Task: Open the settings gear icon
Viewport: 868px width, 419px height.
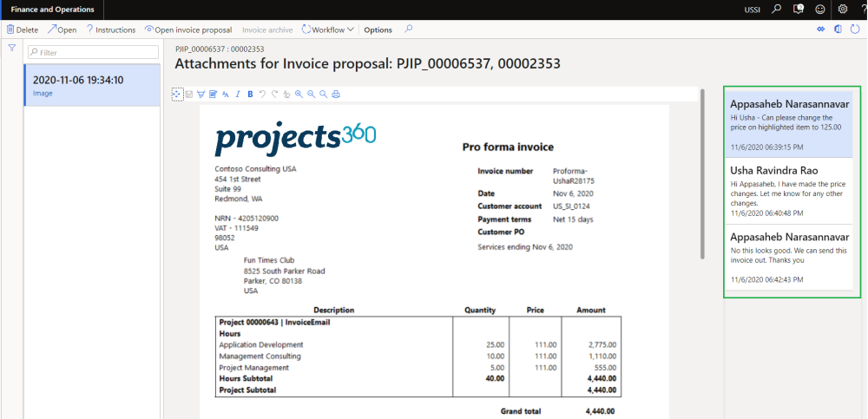Action: click(843, 10)
